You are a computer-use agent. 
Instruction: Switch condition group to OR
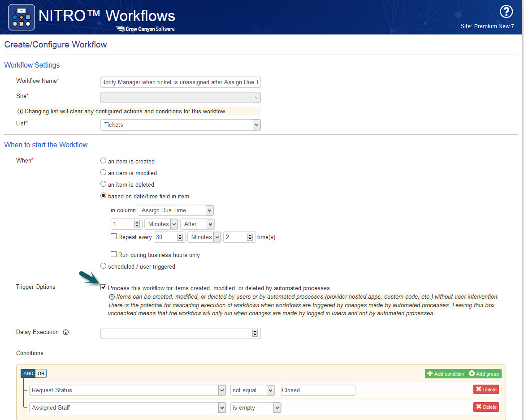click(x=41, y=373)
